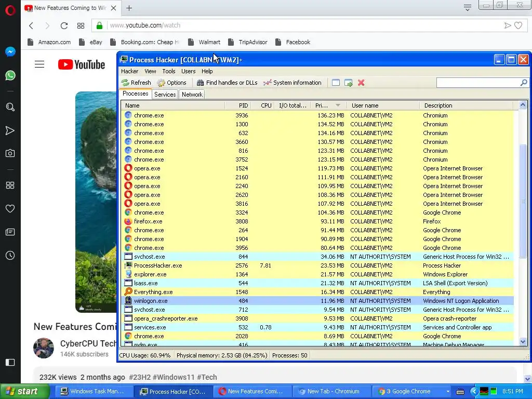Screen dimensions: 532x399
Task: Sort by the Description column header
Action: click(x=467, y=105)
